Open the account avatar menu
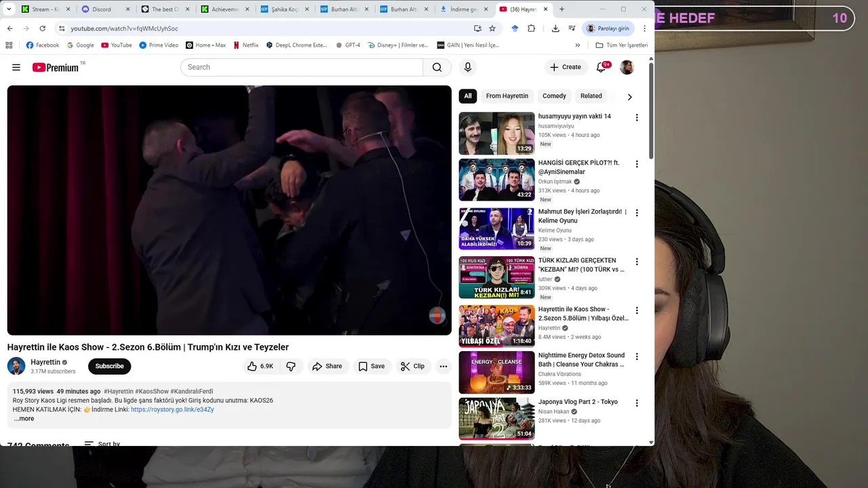This screenshot has width=868, height=488. pos(627,67)
